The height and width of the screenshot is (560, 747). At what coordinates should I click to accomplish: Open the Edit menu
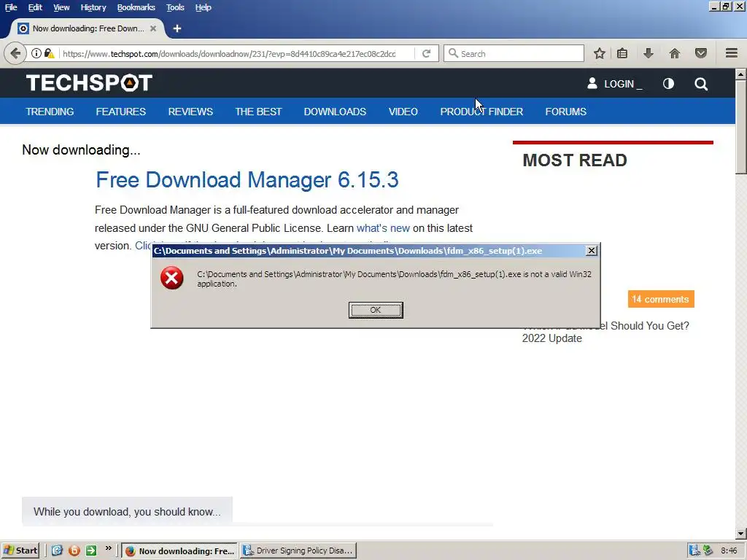(35, 7)
